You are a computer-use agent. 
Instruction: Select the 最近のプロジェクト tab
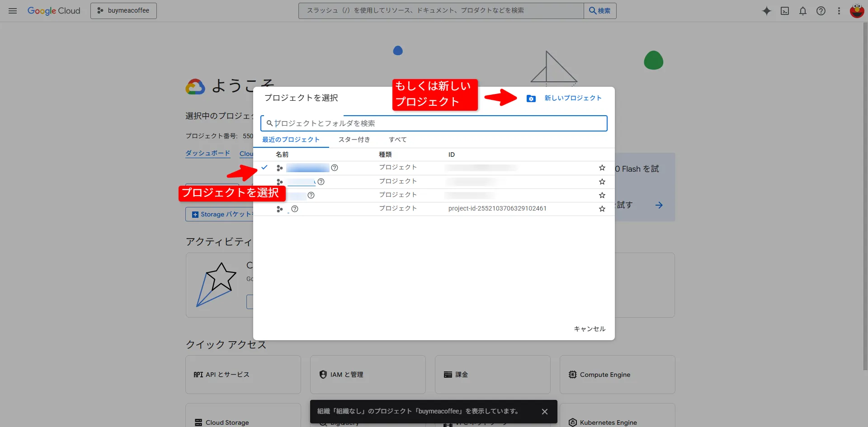(291, 140)
